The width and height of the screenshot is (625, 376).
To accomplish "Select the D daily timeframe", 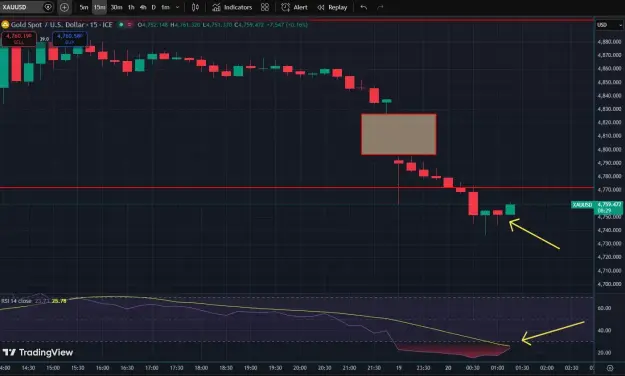I will tap(153, 7).
